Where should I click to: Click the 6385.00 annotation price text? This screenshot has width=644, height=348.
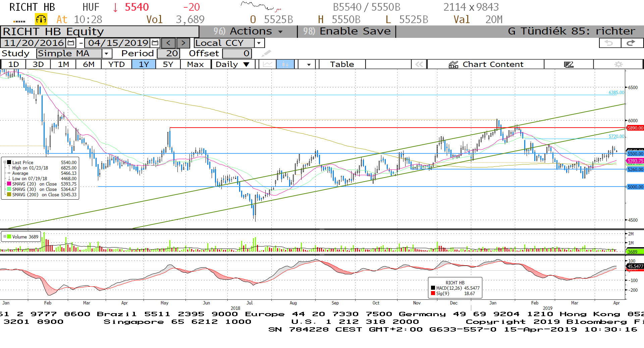616,93
